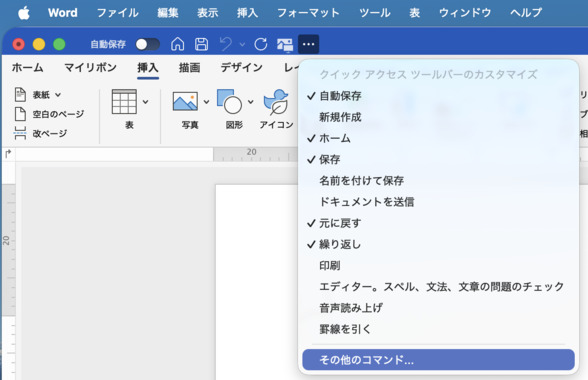Image resolution: width=588 pixels, height=380 pixels.
Task: Click the 表 table grid icon
Action: 124,101
